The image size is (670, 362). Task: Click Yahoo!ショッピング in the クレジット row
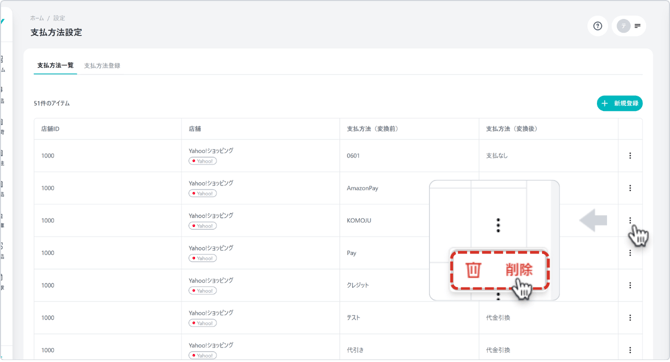point(211,280)
